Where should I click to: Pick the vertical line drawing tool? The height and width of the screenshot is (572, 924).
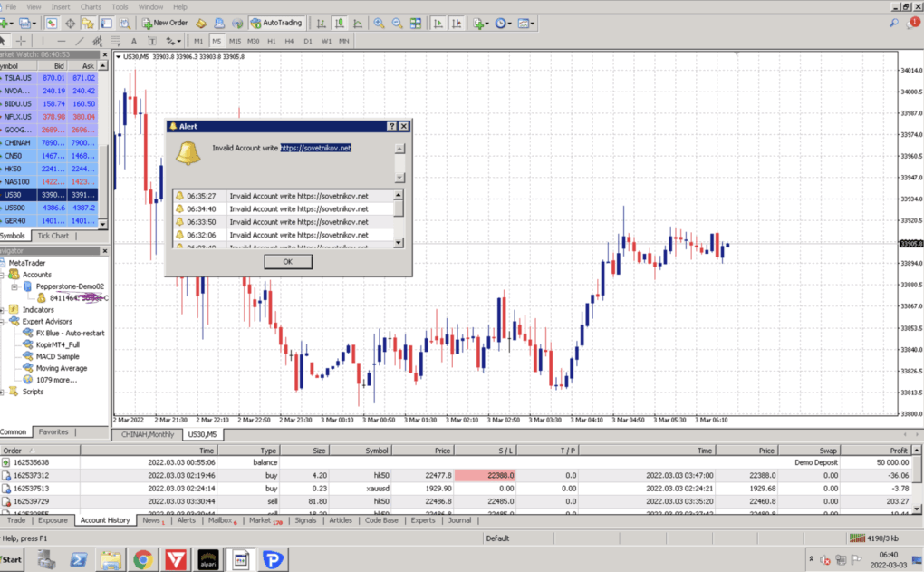click(x=43, y=41)
